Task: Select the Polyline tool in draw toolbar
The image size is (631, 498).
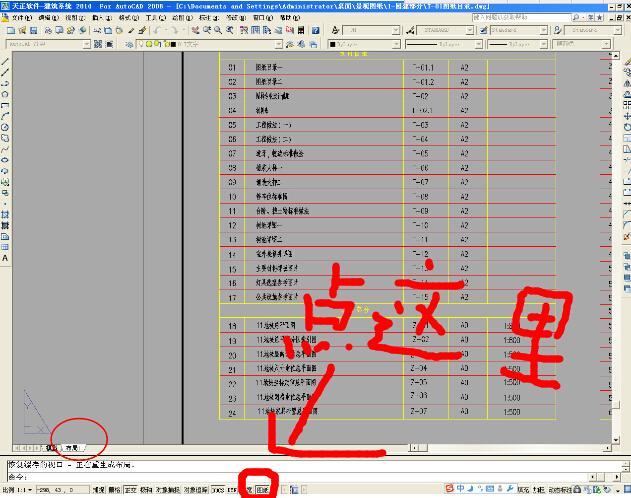Action: [x=5, y=84]
